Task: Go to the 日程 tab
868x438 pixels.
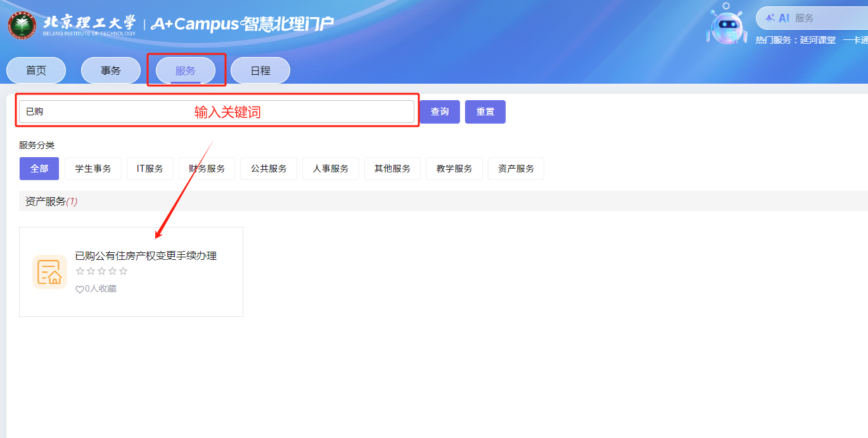Action: [260, 70]
